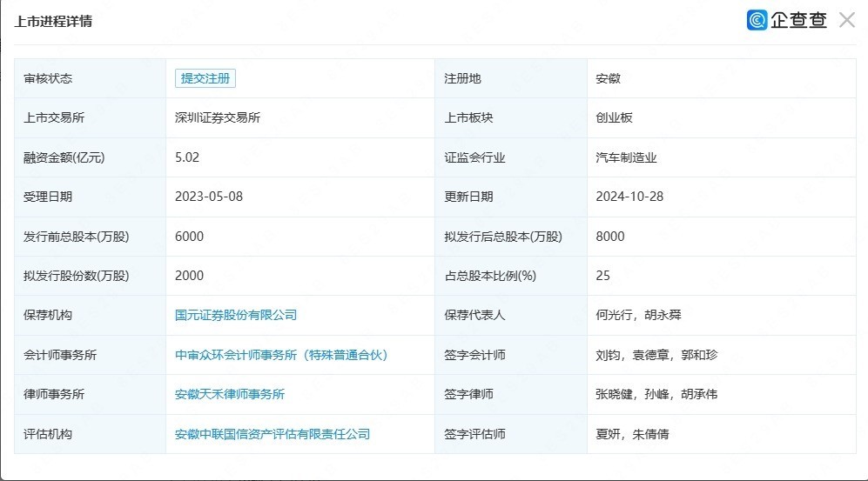Click the 汽车制造业 value
Viewport: 868px width, 481px height.
626,157
